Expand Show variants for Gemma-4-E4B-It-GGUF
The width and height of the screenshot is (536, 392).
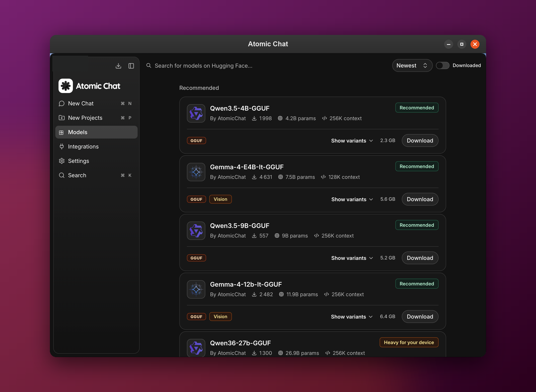[x=352, y=199]
